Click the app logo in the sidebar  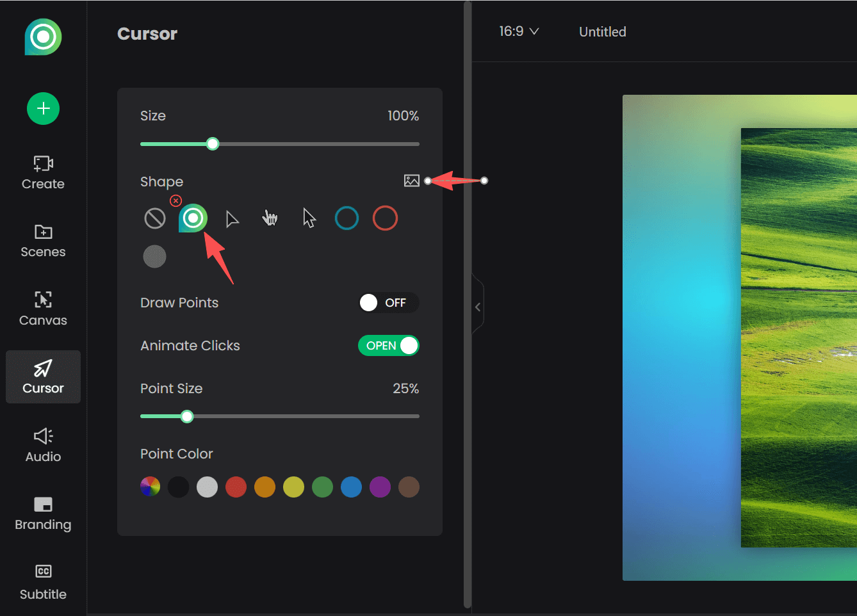point(42,37)
